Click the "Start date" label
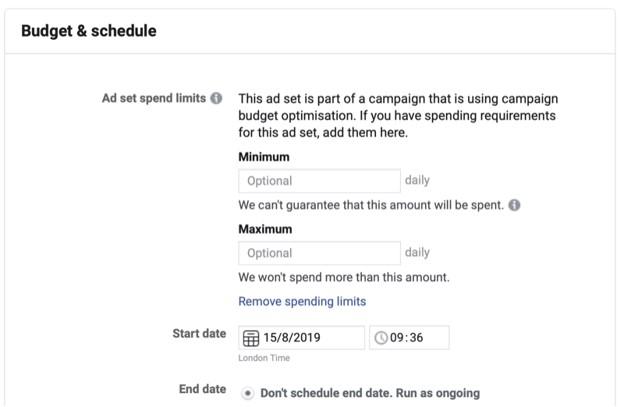 198,333
